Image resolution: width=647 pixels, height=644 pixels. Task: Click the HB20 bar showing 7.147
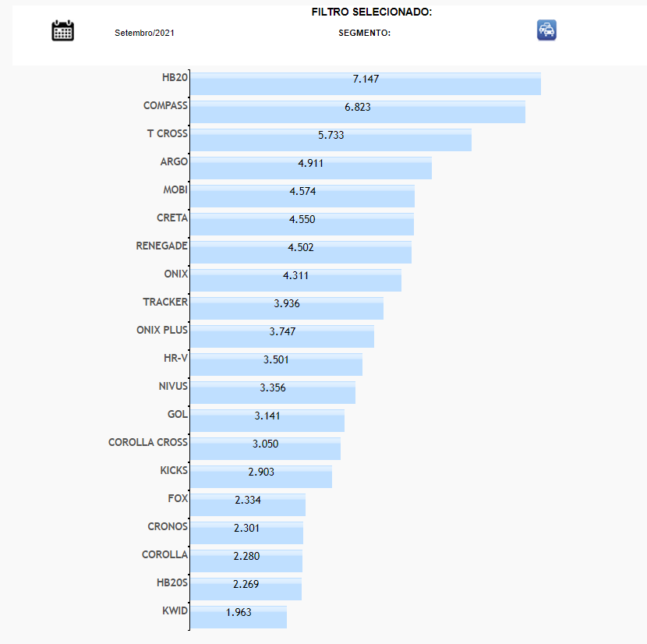(x=365, y=84)
